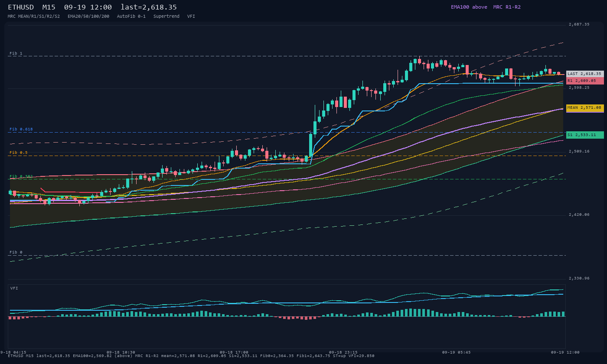Click the 2,687.35 price axis value
Screen dimensions: 607x364
pos(579,24)
